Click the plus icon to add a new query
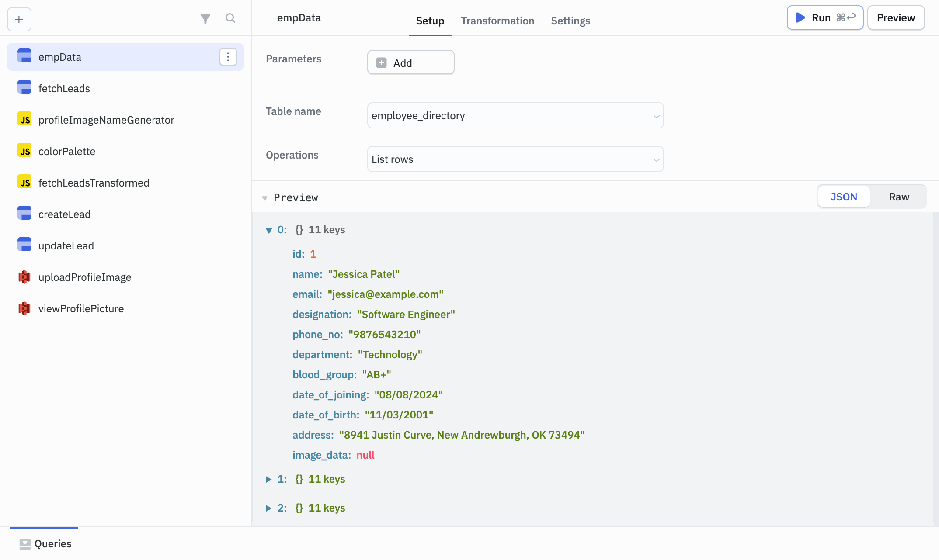939x560 pixels. click(18, 19)
